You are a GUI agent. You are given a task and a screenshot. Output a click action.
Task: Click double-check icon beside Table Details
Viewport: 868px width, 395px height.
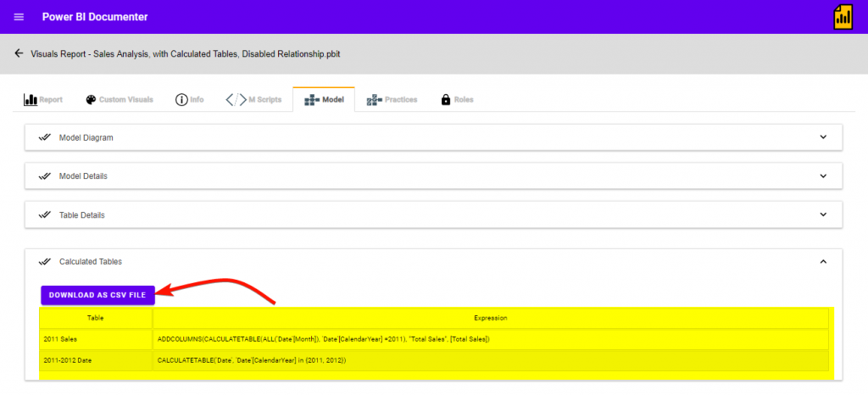(45, 214)
